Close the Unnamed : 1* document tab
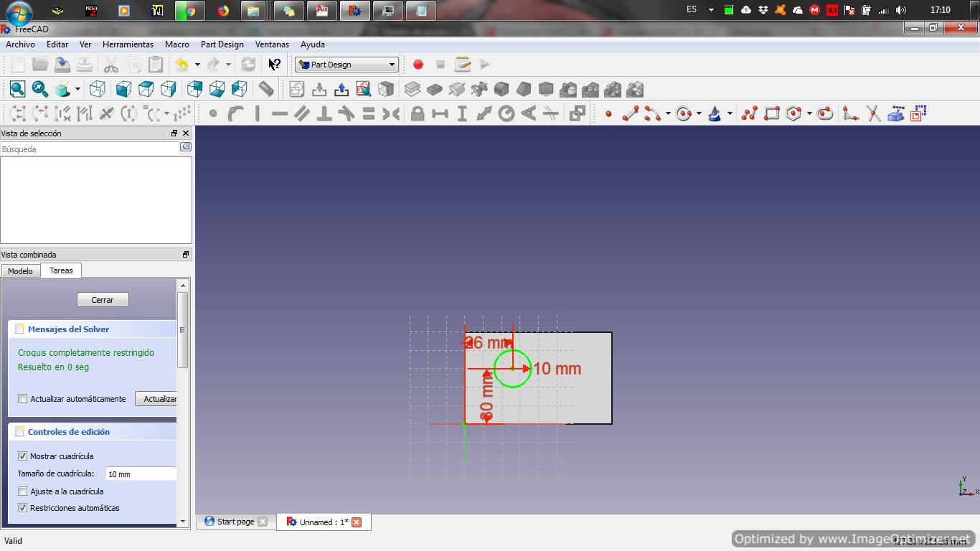 357,522
